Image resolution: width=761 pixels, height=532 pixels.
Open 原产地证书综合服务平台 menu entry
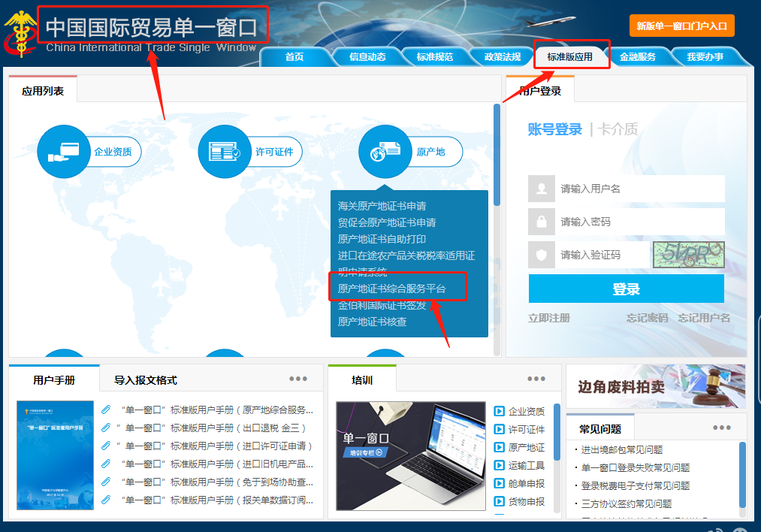[391, 289]
